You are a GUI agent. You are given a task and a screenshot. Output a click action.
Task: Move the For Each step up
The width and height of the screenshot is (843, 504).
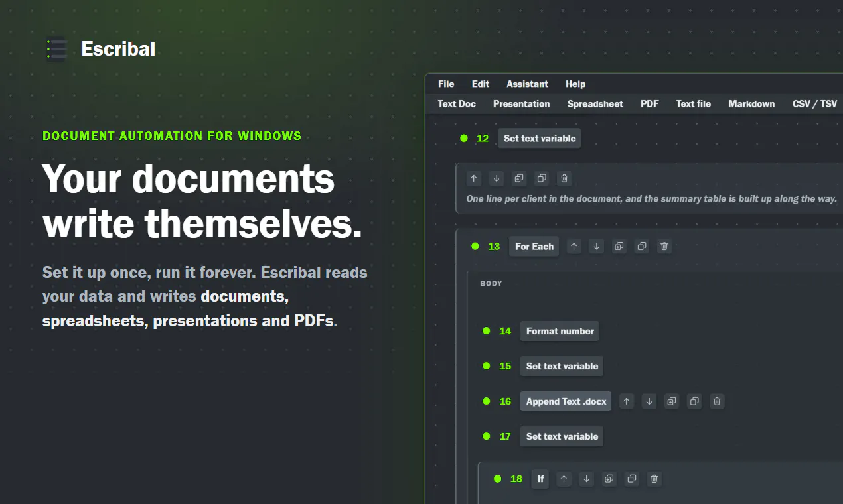tap(574, 247)
